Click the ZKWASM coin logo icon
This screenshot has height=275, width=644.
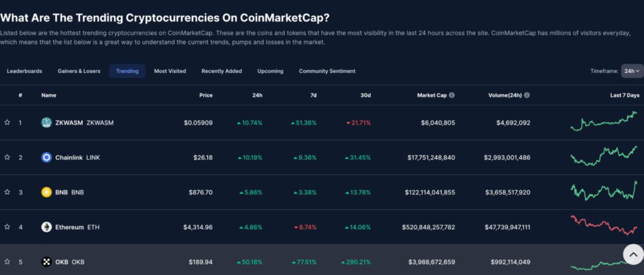46,122
